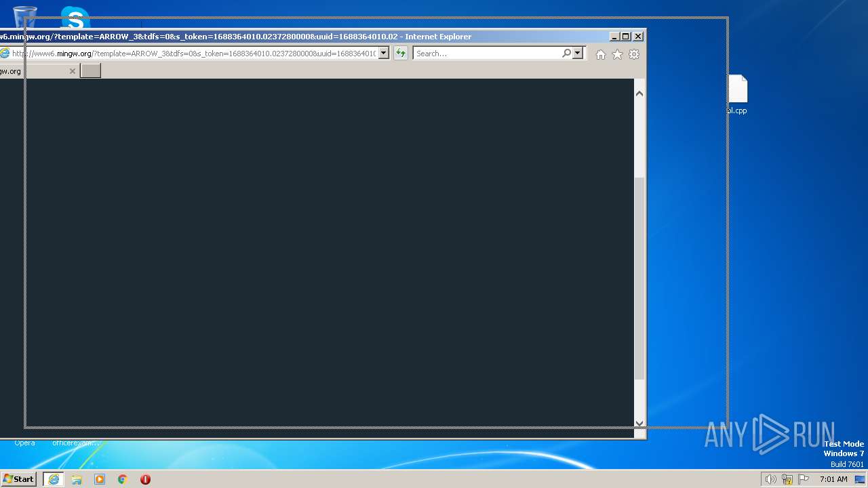The width and height of the screenshot is (868, 488).
Task: Open Windows Media Player taskbar icon
Action: [100, 479]
